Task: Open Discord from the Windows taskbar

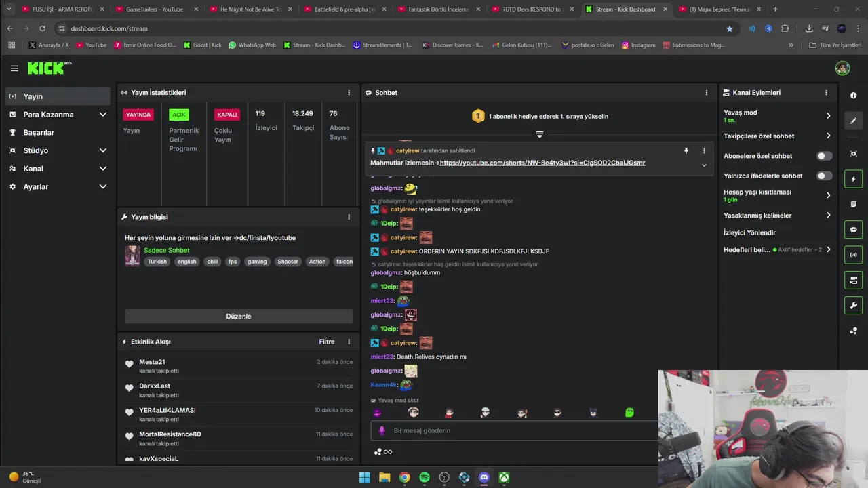Action: click(x=484, y=477)
